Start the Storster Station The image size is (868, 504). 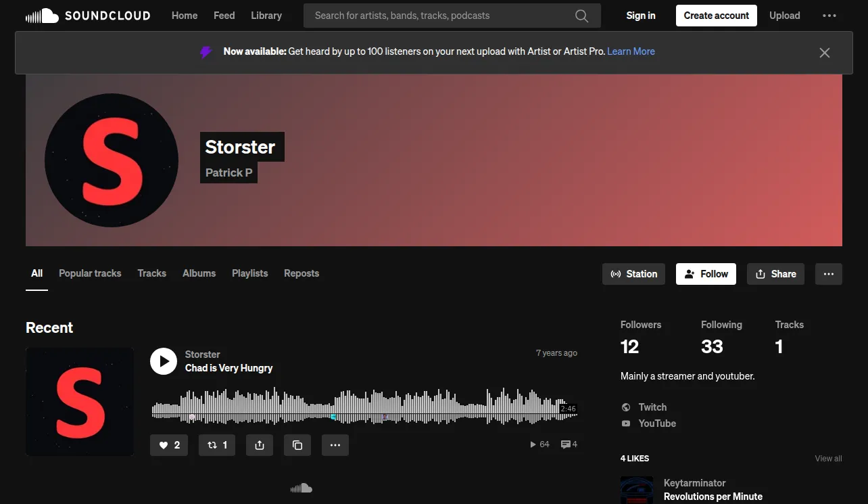pyautogui.click(x=634, y=274)
